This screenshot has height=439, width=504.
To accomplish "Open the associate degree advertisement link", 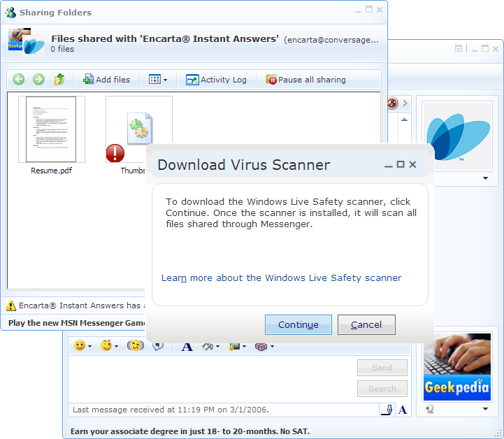I will pyautogui.click(x=190, y=431).
